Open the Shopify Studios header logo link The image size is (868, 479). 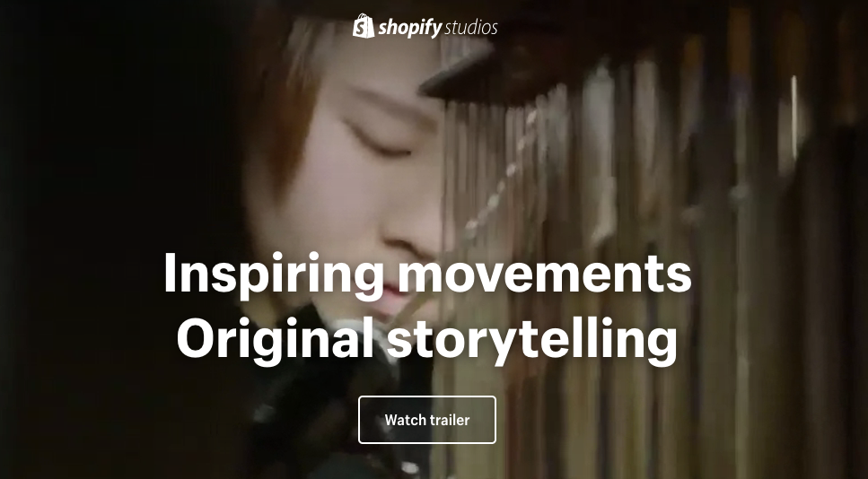pyautogui.click(x=425, y=27)
